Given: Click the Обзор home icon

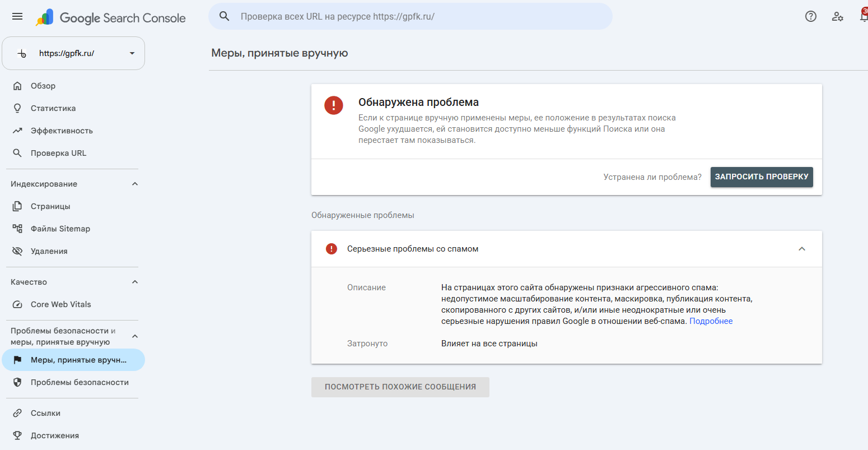Looking at the screenshot, I should pos(17,86).
